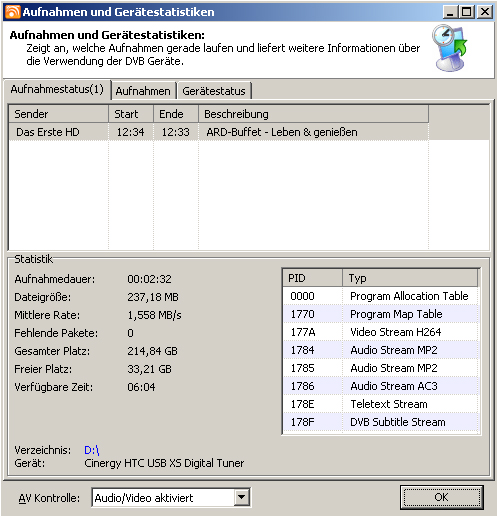The width and height of the screenshot is (497, 516).
Task: Select the Audio Stream AC3 row
Action: pos(380,386)
